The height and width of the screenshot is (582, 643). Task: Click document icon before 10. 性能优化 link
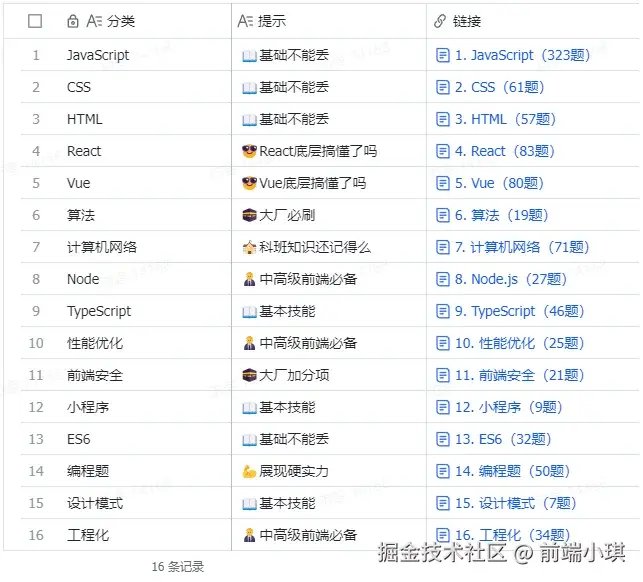[x=442, y=343]
